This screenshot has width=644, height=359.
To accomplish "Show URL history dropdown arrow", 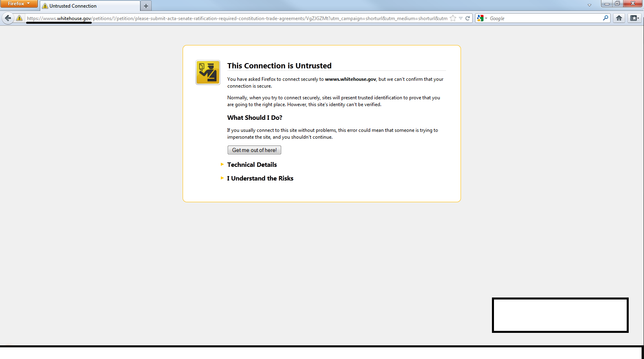I will [x=461, y=18].
